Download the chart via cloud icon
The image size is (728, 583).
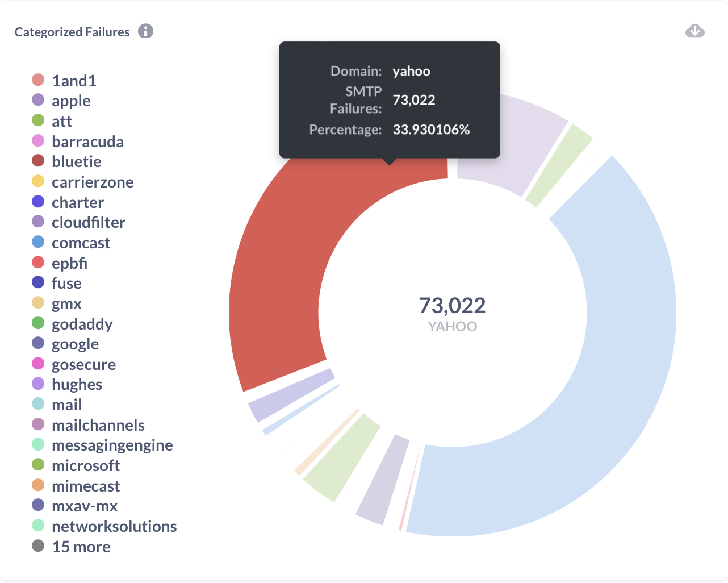pyautogui.click(x=695, y=31)
